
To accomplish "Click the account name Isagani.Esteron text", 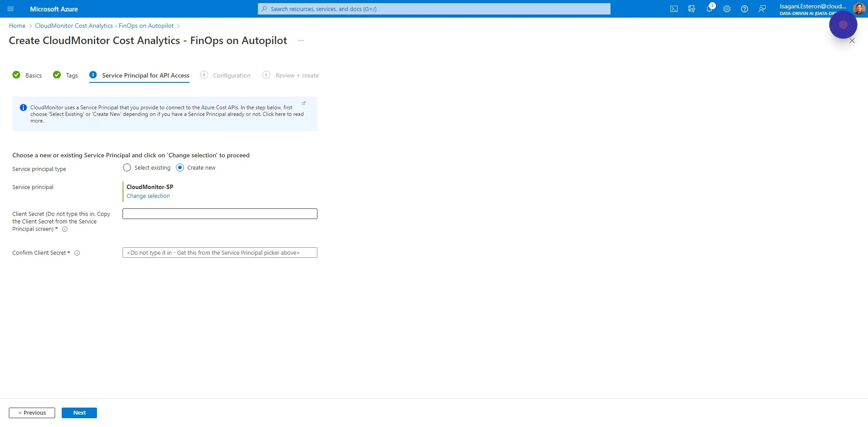I will pyautogui.click(x=813, y=6).
